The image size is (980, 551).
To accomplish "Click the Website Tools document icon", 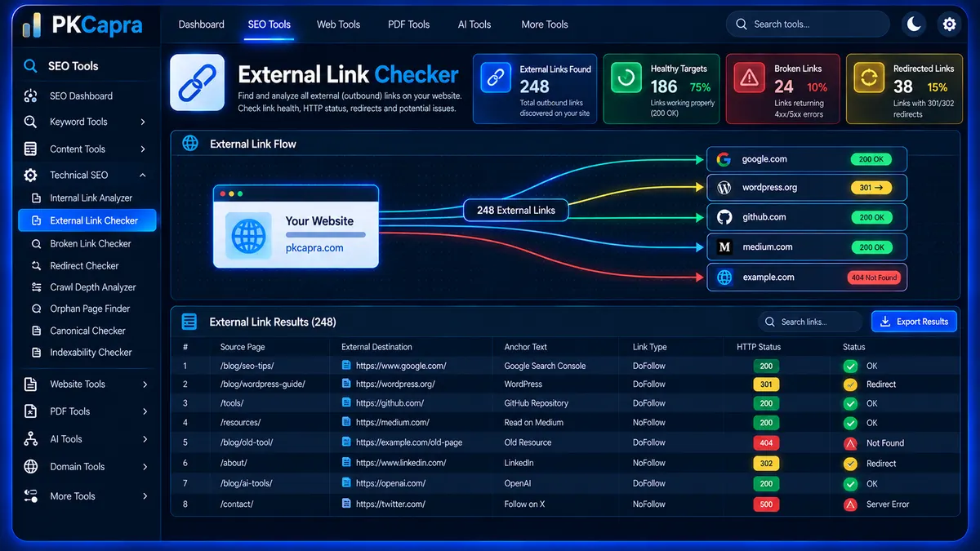I will 31,384.
